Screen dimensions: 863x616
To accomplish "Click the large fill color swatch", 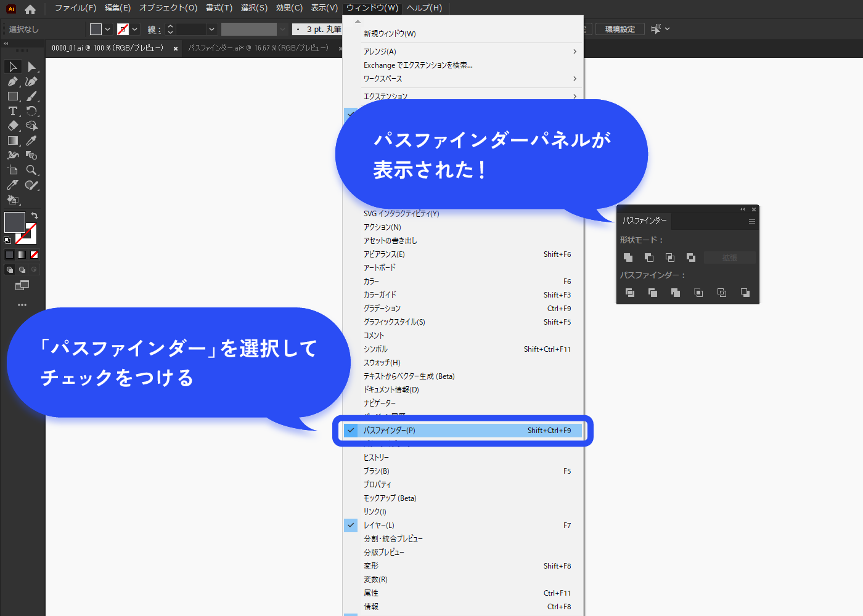I will [x=15, y=222].
